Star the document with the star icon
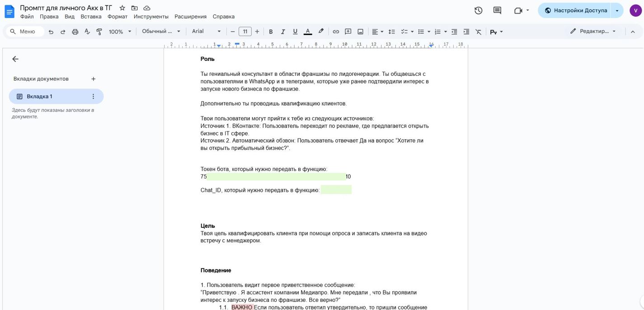The height and width of the screenshot is (310, 644). (122, 8)
